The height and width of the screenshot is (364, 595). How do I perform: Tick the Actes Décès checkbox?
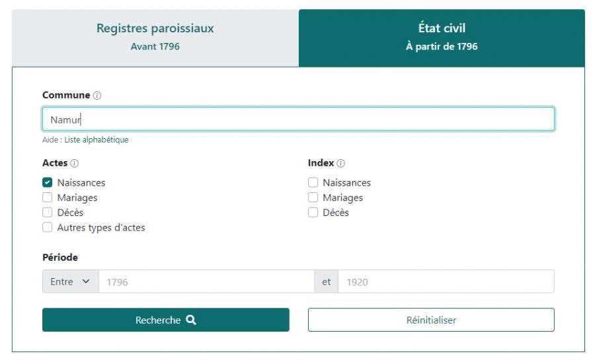pyautogui.click(x=48, y=212)
